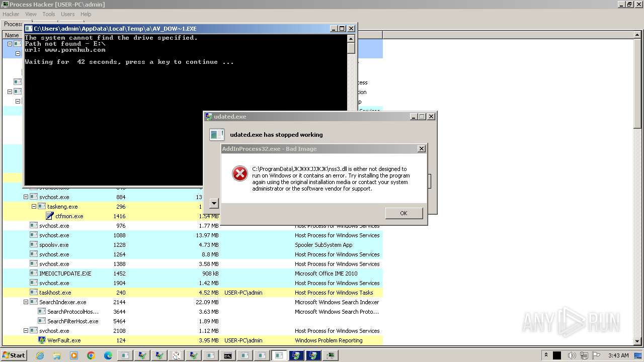Open Google Chrome from the taskbar

[91, 355]
